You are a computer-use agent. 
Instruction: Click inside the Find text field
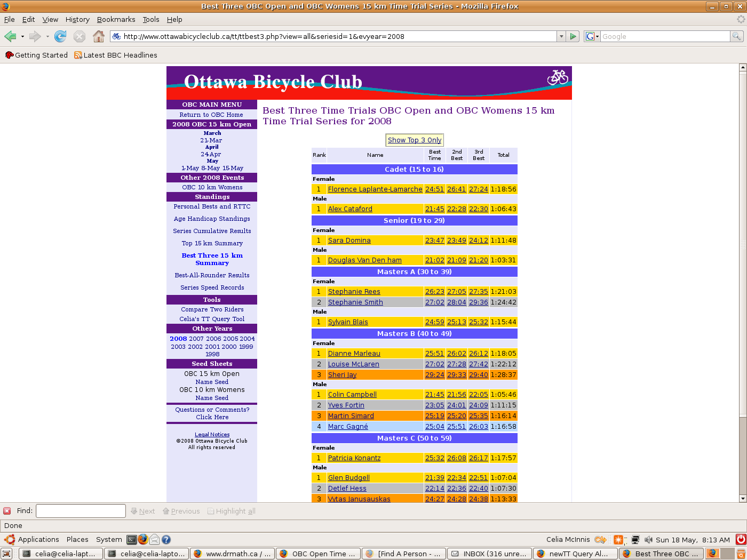point(81,511)
